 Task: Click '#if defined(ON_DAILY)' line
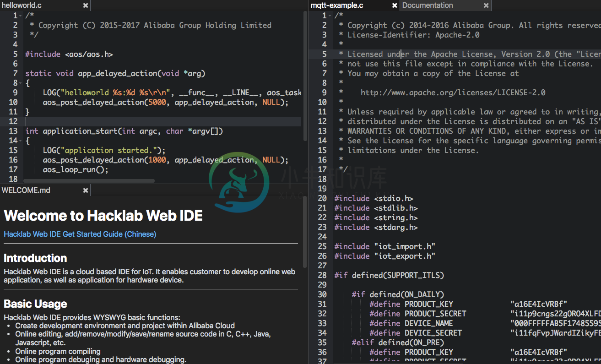(398, 294)
